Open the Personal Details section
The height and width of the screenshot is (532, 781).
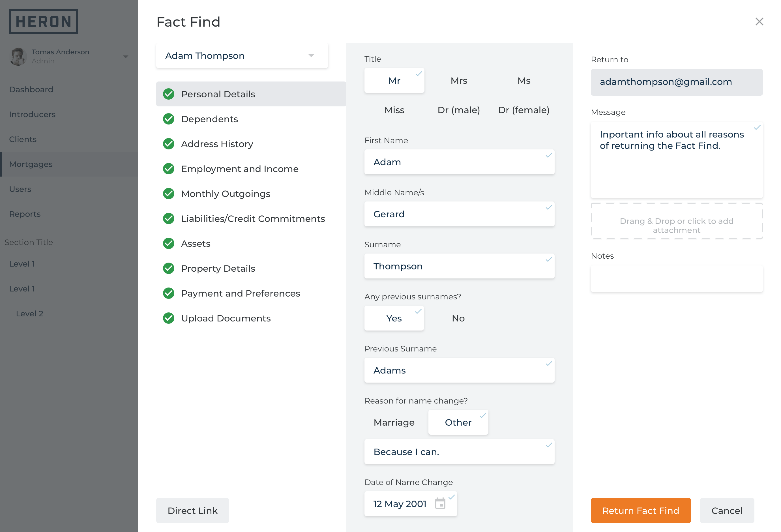pos(251,94)
